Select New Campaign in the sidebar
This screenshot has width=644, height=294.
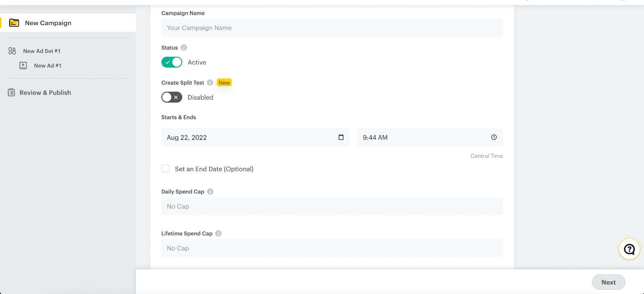[x=68, y=23]
